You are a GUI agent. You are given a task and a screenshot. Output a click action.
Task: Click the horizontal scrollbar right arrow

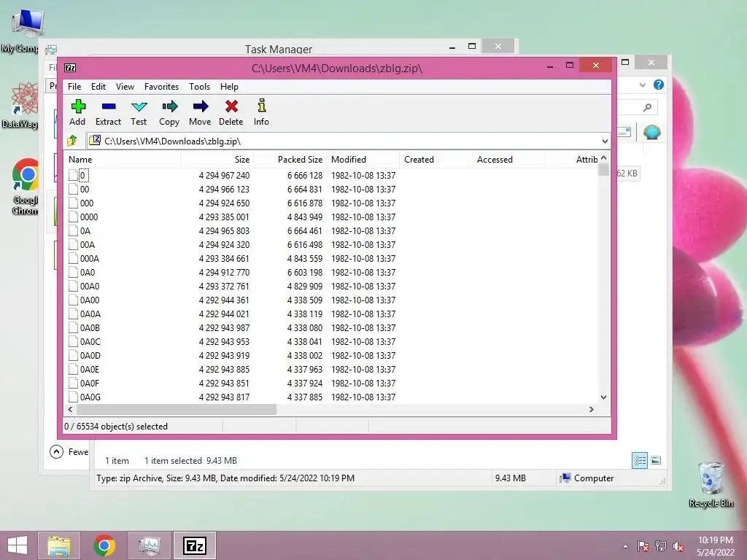pyautogui.click(x=591, y=410)
